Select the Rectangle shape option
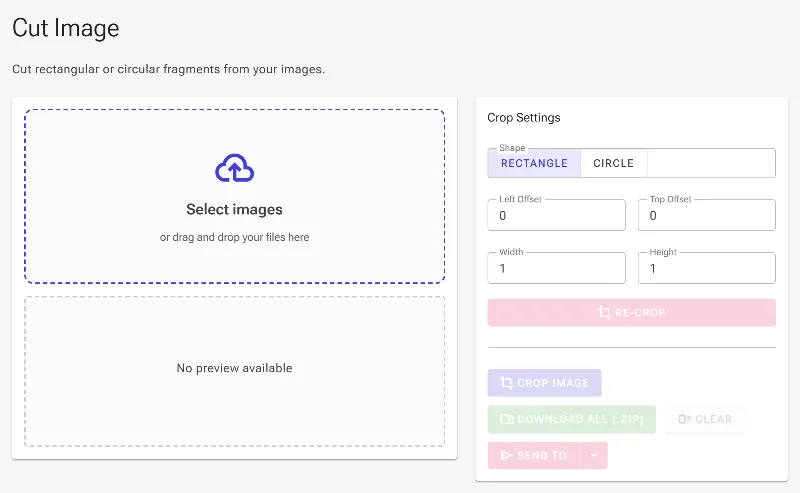Screen dimensions: 800x493 point(534,163)
